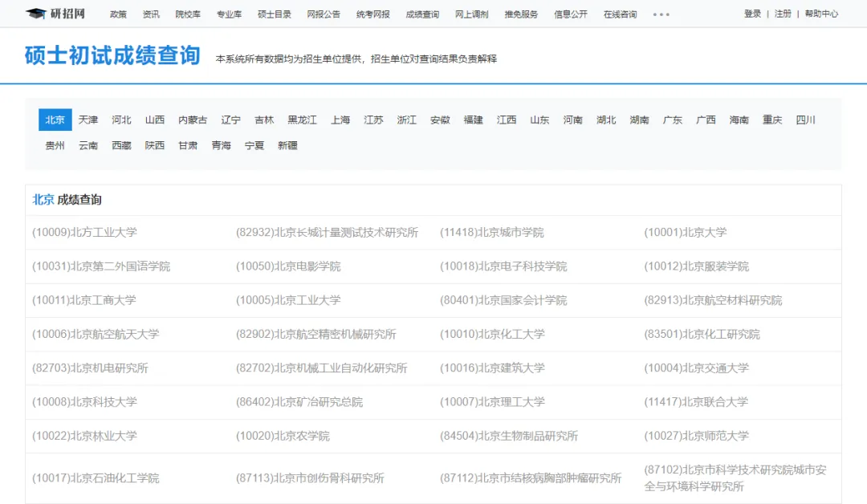Select the 黑龙江 province tab
This screenshot has width=867, height=504.
(303, 120)
